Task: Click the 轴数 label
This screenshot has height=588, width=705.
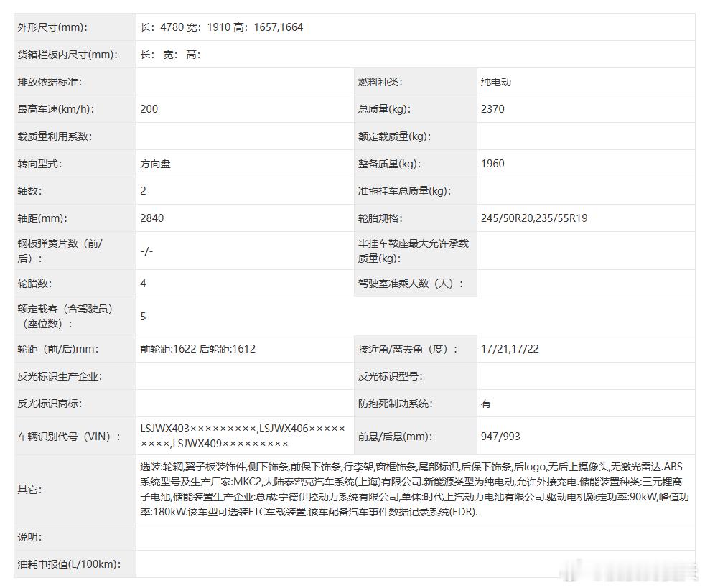Action: pos(29,191)
